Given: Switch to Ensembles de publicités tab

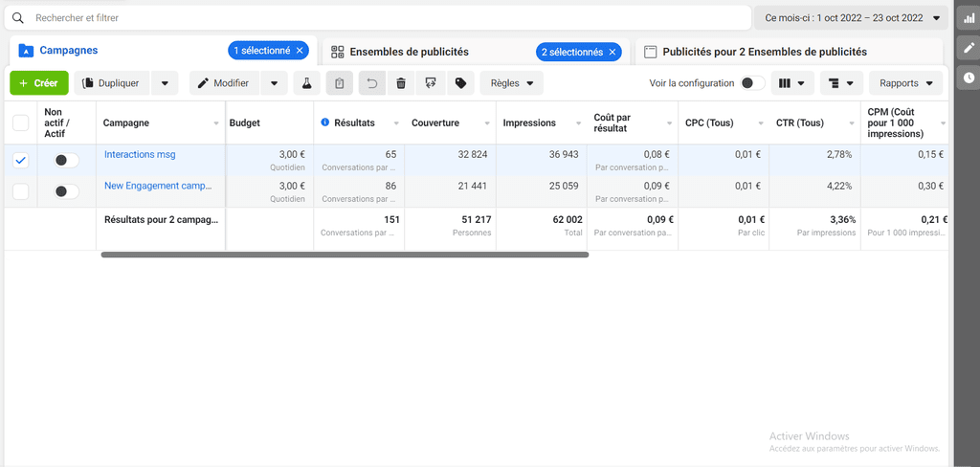Looking at the screenshot, I should click(x=409, y=52).
